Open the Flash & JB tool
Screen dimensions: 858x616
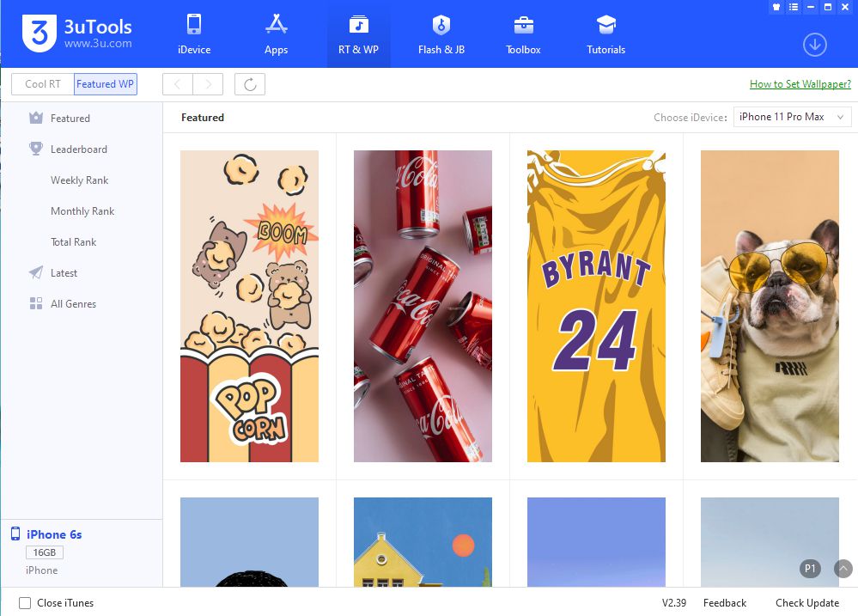441,33
